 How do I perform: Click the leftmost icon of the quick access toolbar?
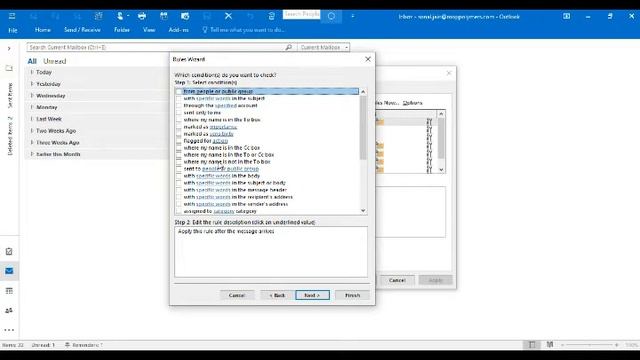point(12,16)
